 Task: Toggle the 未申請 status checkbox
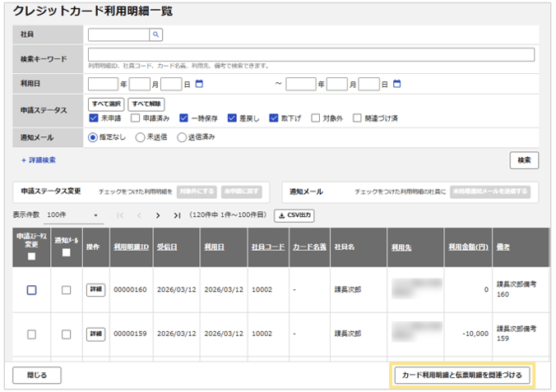pos(93,118)
